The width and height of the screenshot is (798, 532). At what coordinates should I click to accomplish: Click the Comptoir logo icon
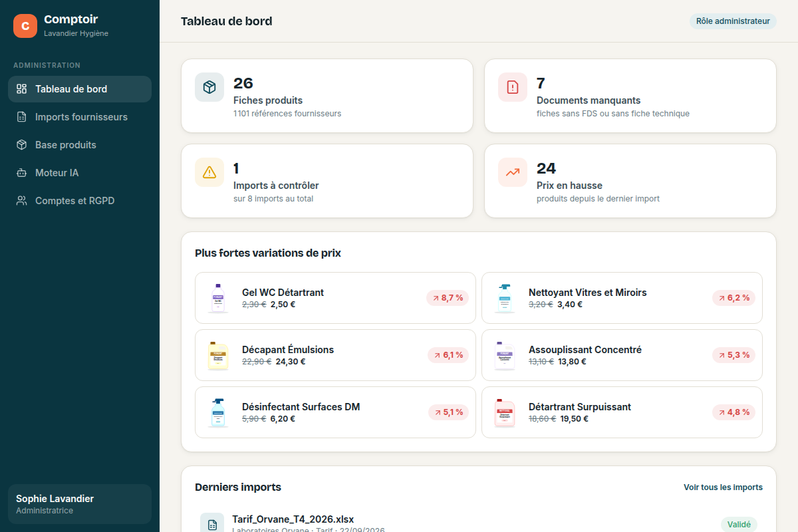[x=25, y=26]
